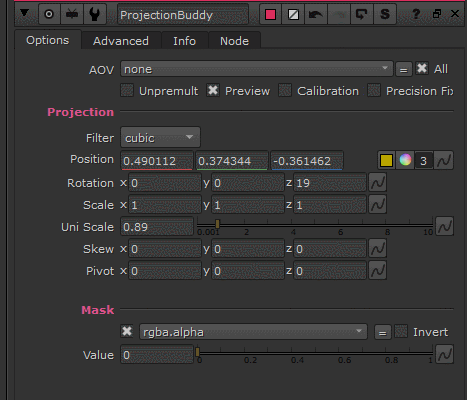
Task: Open the Position color wheel picker
Action: (x=405, y=160)
